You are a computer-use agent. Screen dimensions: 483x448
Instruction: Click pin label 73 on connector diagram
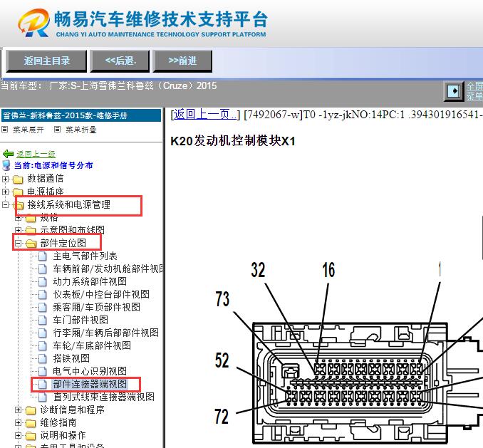(222, 299)
